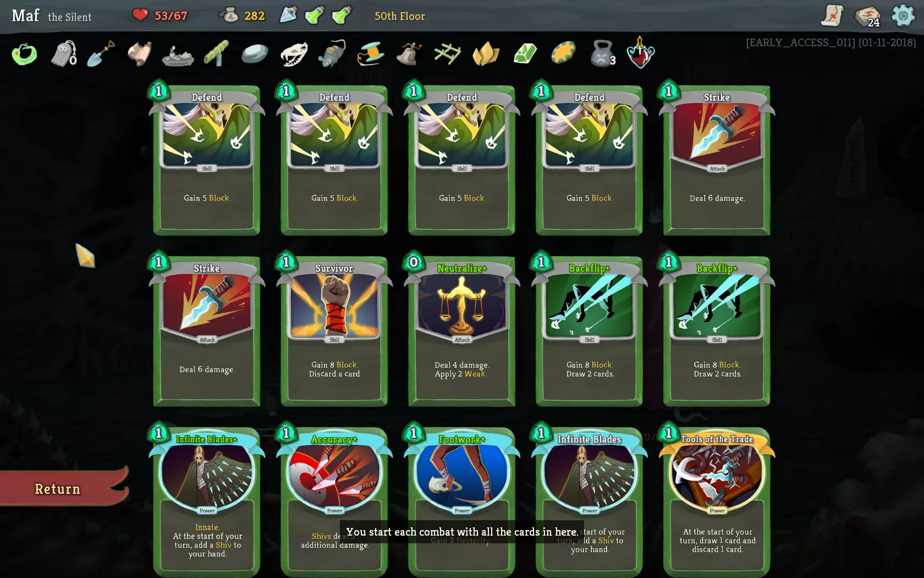Select the Neutralize+ card
Image resolution: width=924 pixels, height=578 pixels.
coord(461,331)
